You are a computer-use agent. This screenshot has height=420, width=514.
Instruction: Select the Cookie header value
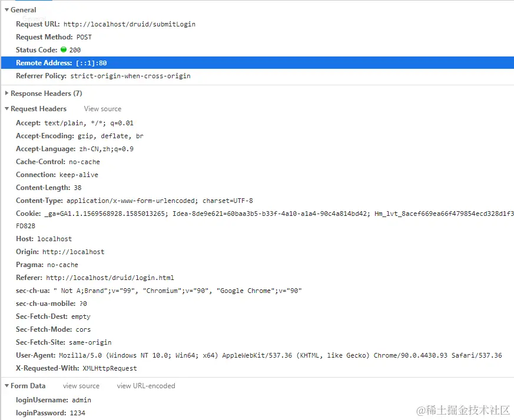point(278,214)
